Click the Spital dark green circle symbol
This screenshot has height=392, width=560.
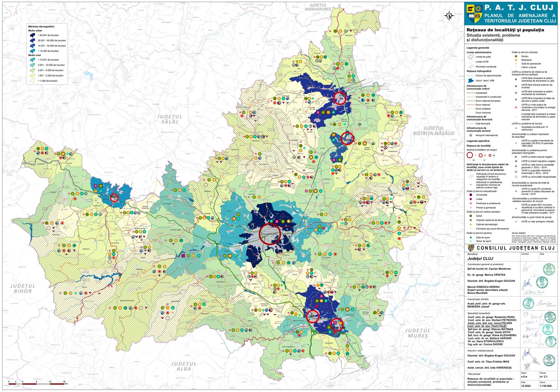471,216
